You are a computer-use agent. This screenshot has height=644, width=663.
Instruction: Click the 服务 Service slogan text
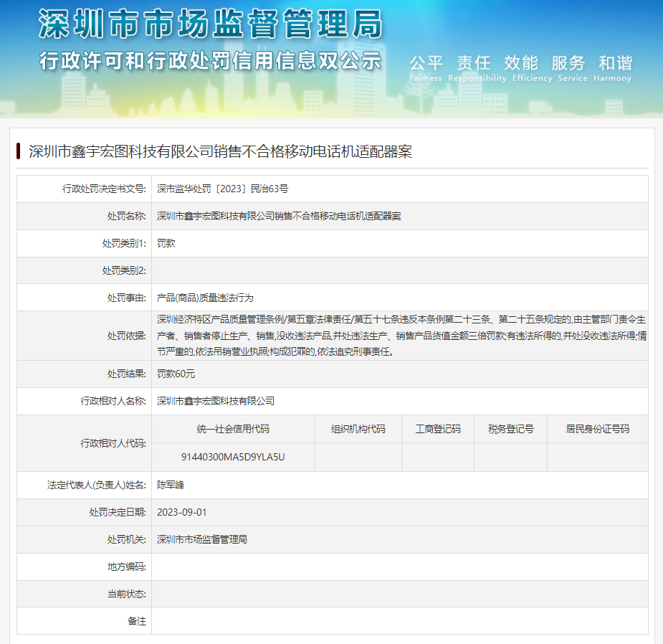point(572,68)
